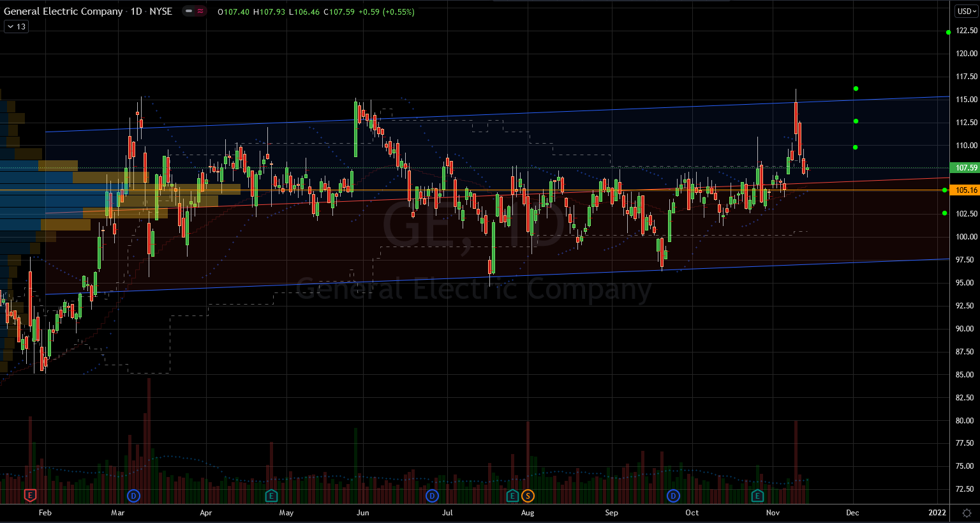
Task: Click the 120.00 price scale label
Action: pos(967,54)
